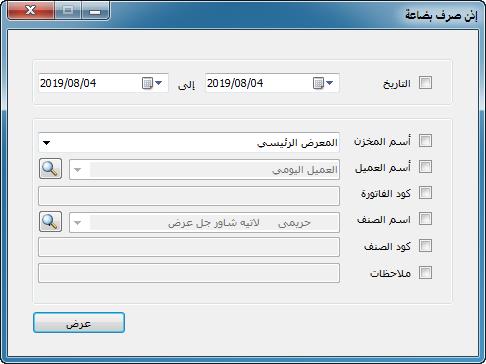The height and width of the screenshot is (364, 486).
Task: Click the كود الفاتورة label
Action: [386, 193]
